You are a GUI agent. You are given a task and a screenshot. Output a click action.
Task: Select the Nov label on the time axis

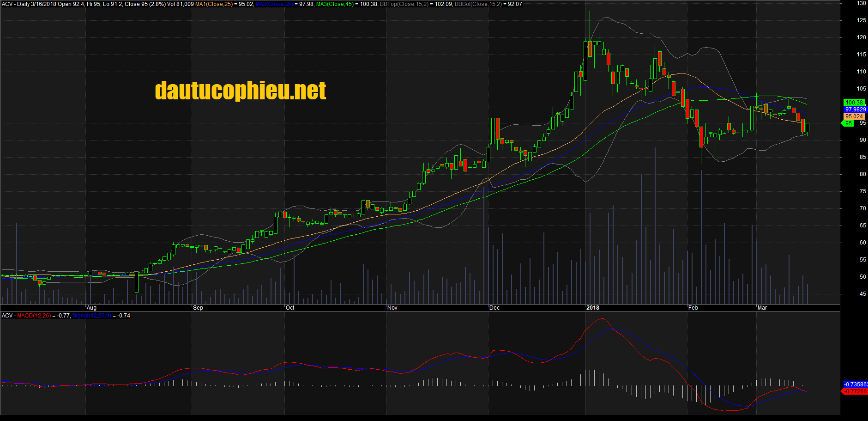(392, 308)
